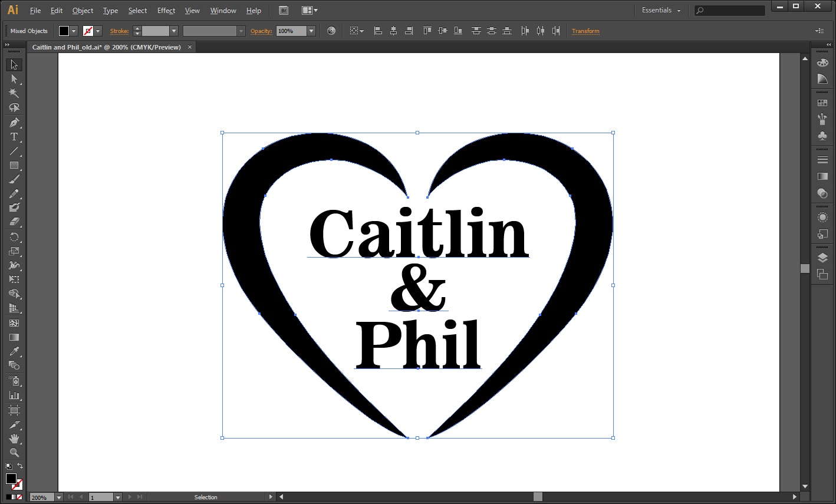Viewport: 836px width, 504px height.
Task: Open the zoom level dropdown
Action: (58, 498)
